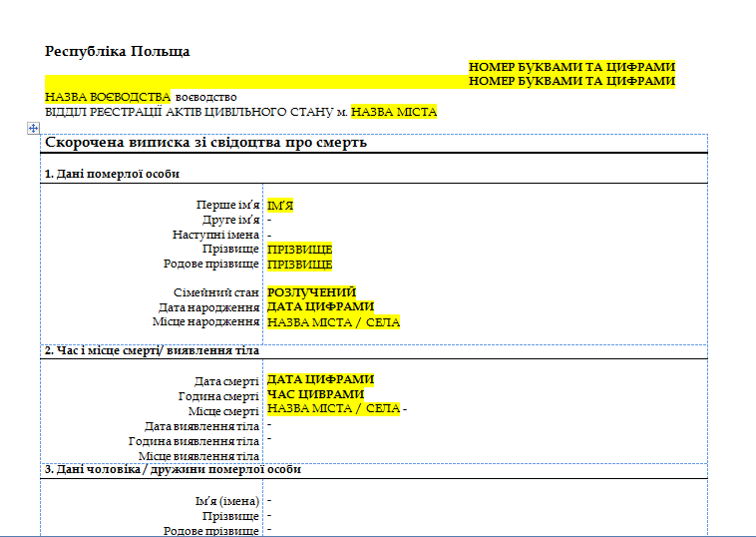This screenshot has height=537, width=756.
Task: Select 'НАЗВА МІСТА / СЕЛА' beside 'Місце народження'
Action: tap(334, 322)
